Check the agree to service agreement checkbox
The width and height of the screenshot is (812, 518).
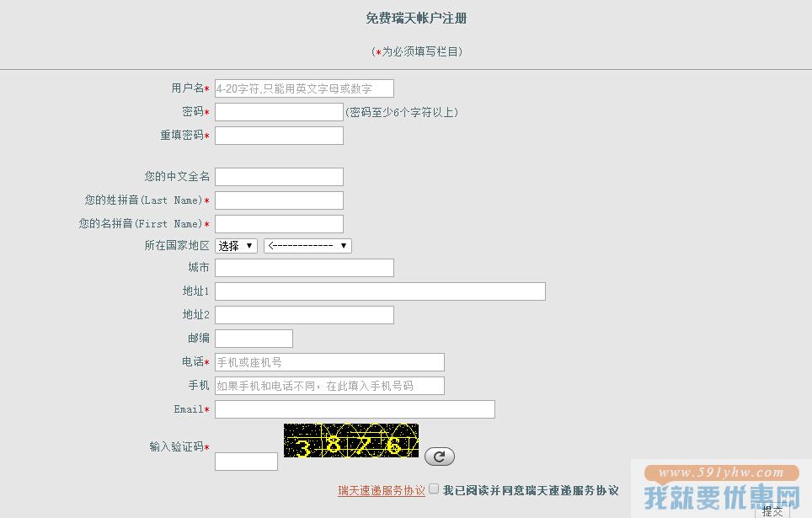pos(434,489)
